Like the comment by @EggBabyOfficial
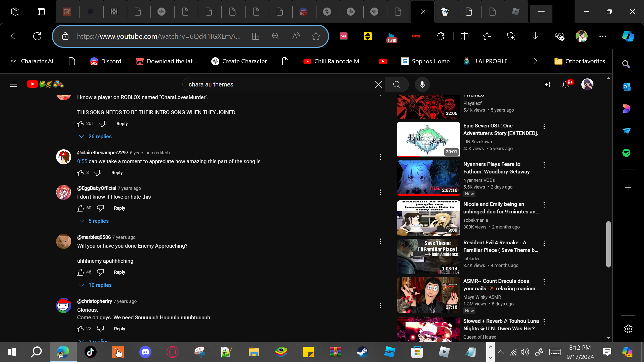The width and height of the screenshot is (644, 362). (x=80, y=208)
